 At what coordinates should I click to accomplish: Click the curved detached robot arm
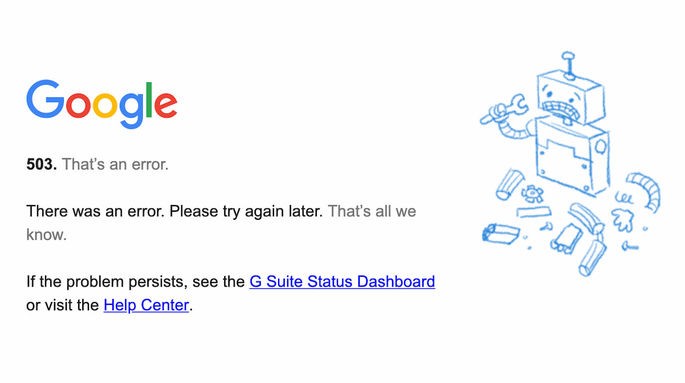[x=645, y=190]
